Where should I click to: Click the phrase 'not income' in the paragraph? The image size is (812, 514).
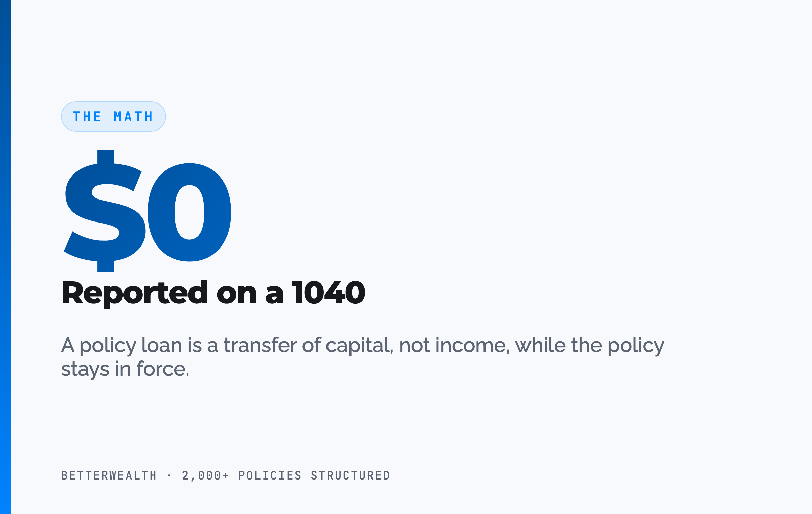pos(453,346)
